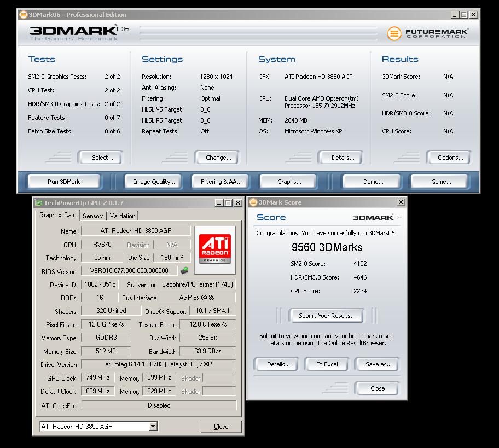Minimize the GPU-Z window
Image resolution: width=499 pixels, height=448 pixels.
(219, 203)
